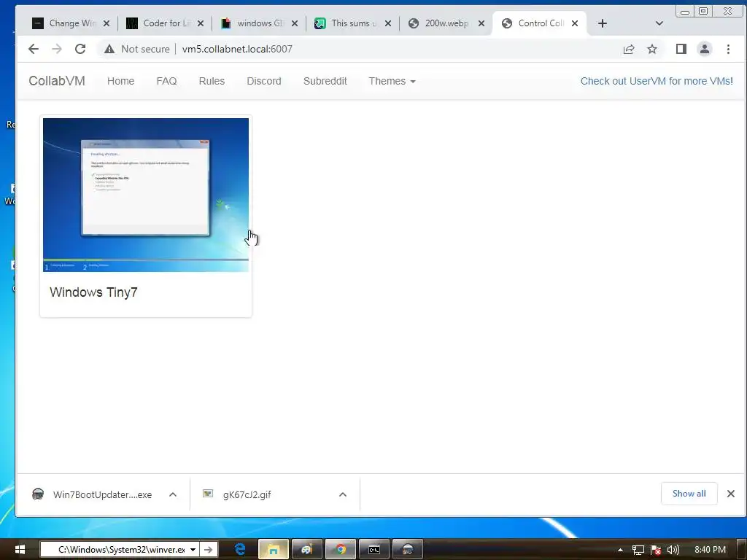The width and height of the screenshot is (747, 560).
Task: Open the Subreddit link
Action: (x=325, y=81)
